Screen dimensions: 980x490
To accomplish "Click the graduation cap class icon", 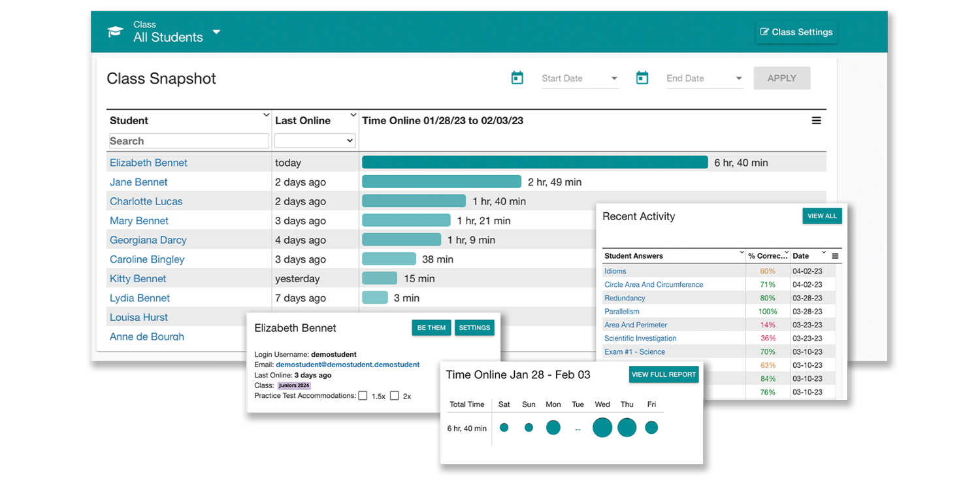I will (115, 32).
